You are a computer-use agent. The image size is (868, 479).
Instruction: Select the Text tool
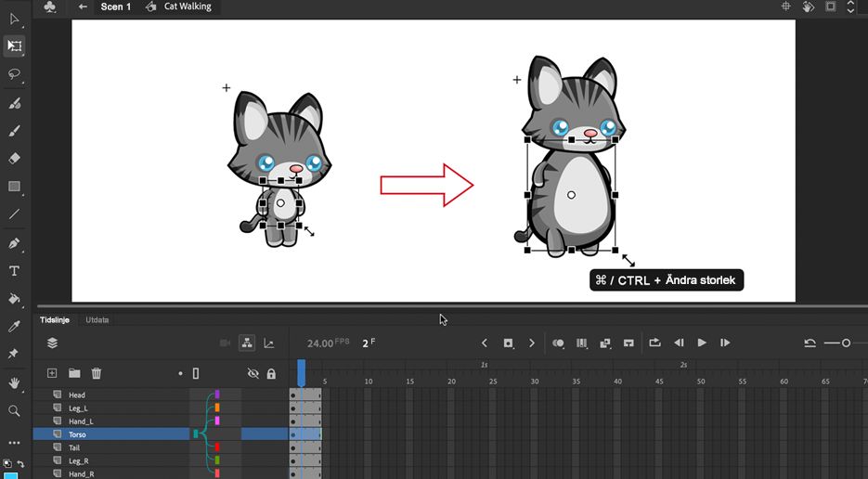click(x=15, y=271)
